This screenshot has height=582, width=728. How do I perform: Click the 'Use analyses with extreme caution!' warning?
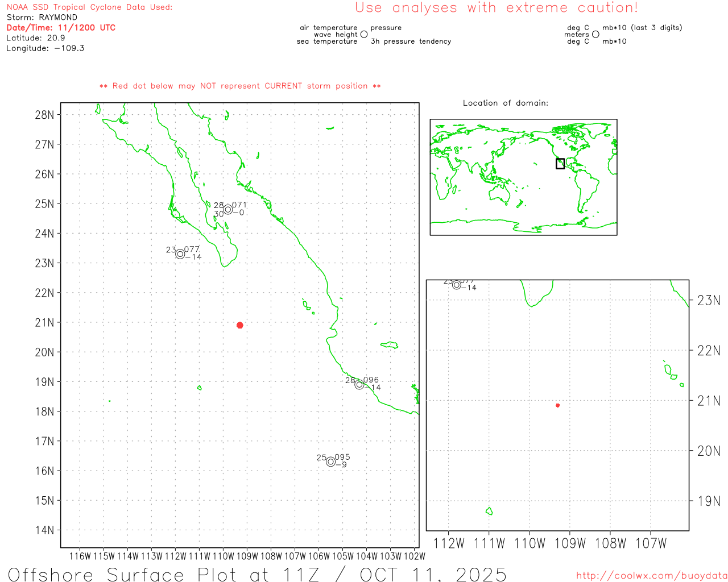[496, 8]
